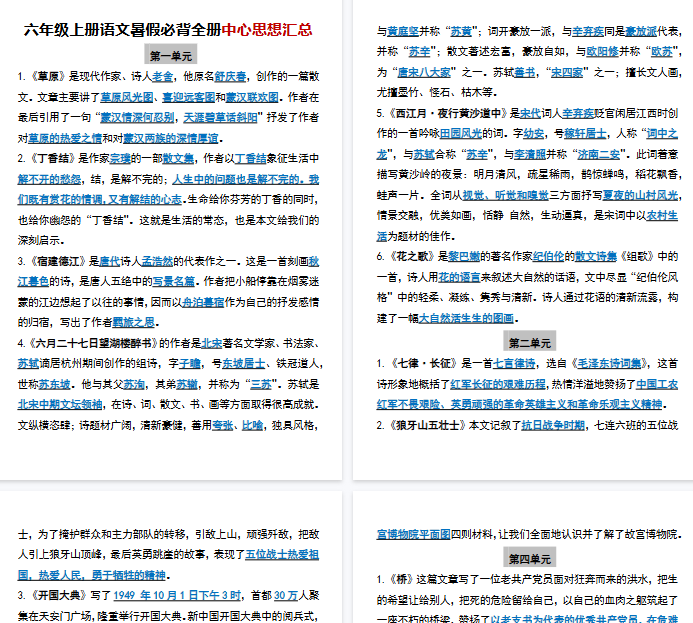Image resolution: width=693 pixels, height=623 pixels.
Task: Select underlined phrase 唐宋八大家
Action: [x=424, y=72]
